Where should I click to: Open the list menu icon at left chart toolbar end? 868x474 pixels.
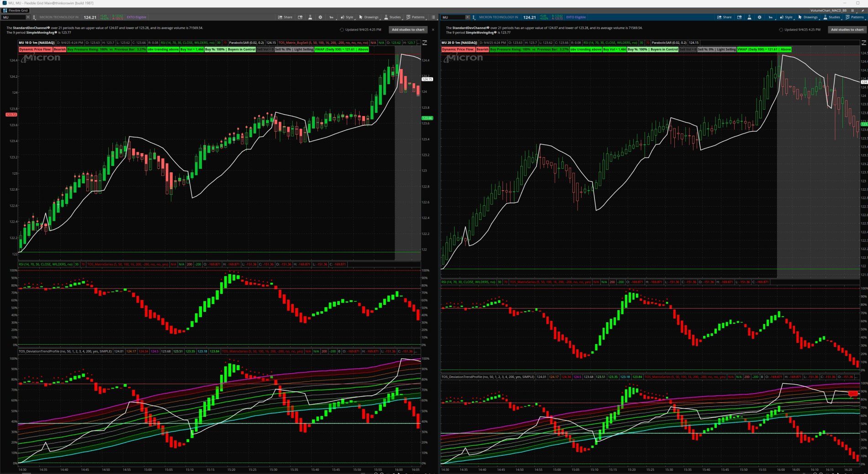coord(434,17)
